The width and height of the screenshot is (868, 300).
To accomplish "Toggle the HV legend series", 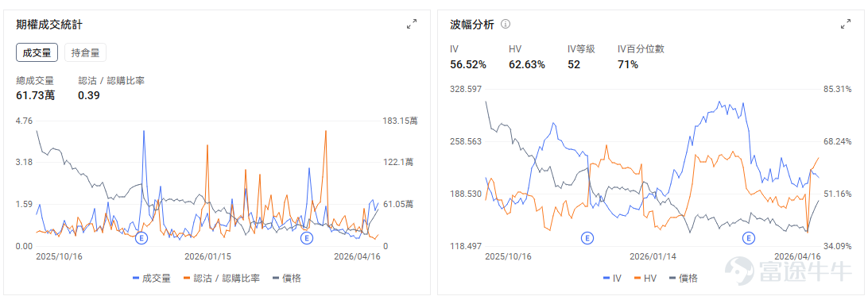I will click(x=645, y=278).
